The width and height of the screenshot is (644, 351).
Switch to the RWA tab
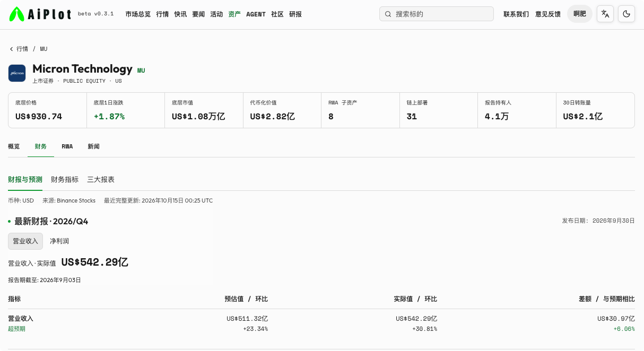point(67,146)
